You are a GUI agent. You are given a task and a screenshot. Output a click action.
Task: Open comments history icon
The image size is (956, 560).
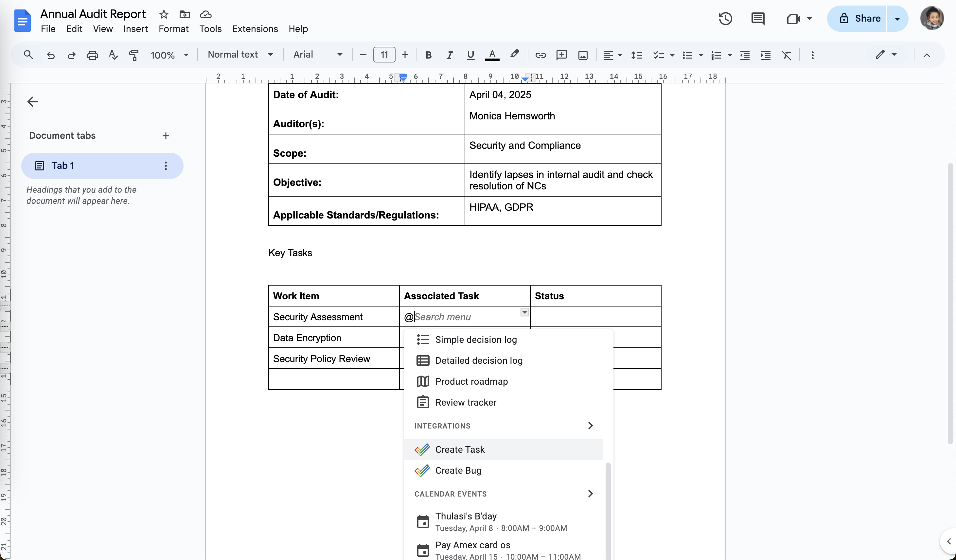pyautogui.click(x=758, y=19)
